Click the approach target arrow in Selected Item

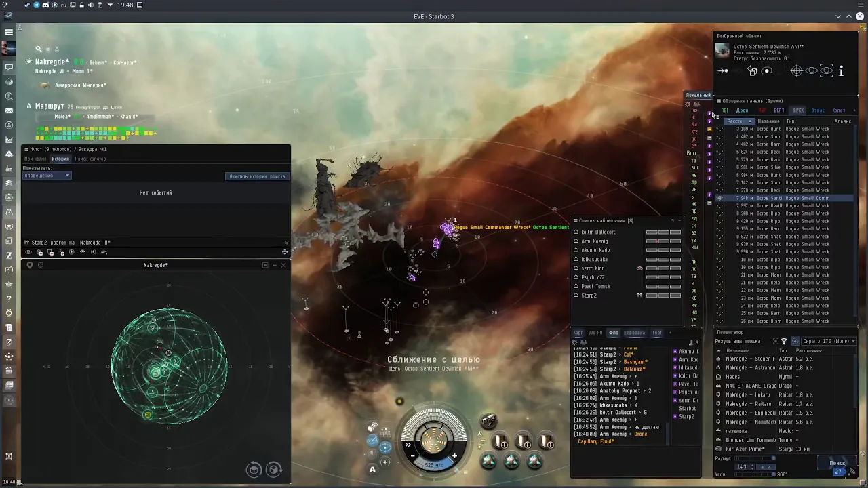[x=723, y=70]
